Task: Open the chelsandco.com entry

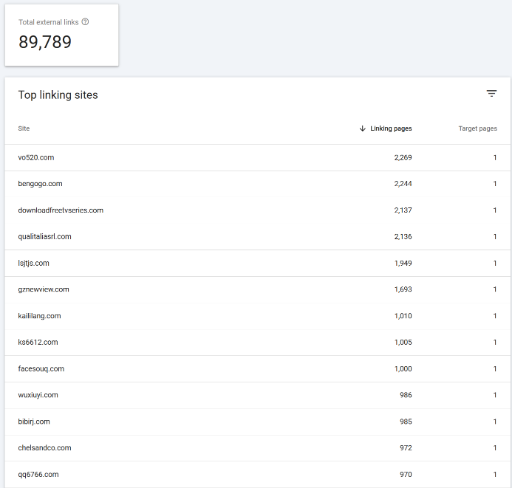Action: 257,448
